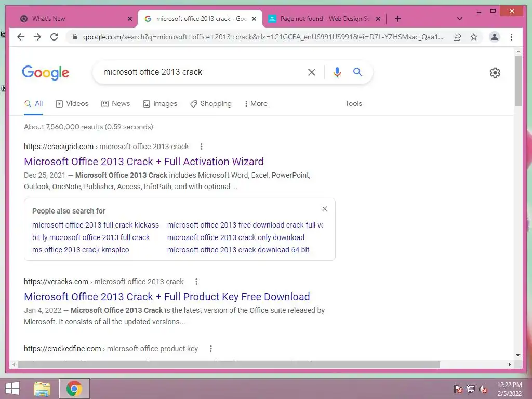This screenshot has width=532, height=399.
Task: Open File Explorer from the taskbar
Action: (x=42, y=389)
